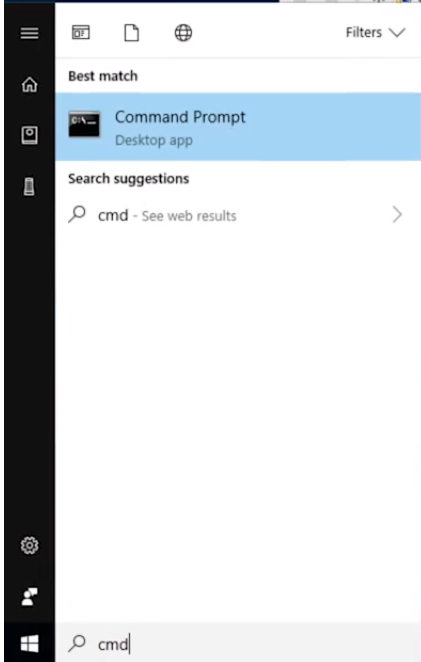
Task: Click the "See web results" text
Action: 189,216
